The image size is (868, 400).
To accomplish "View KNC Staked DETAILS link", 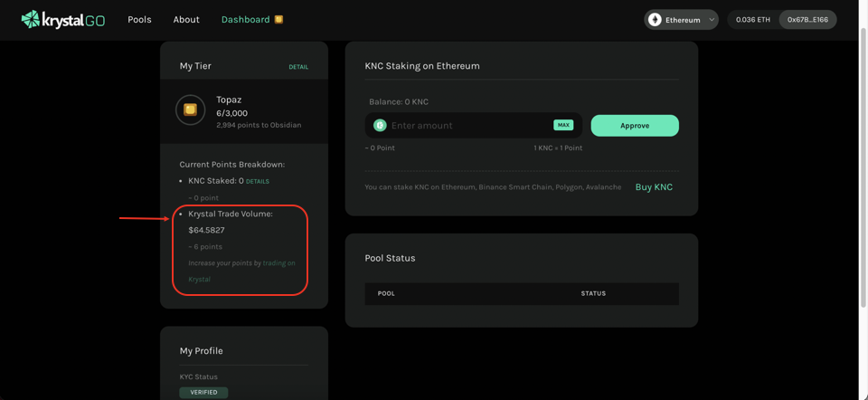I will coord(258,181).
